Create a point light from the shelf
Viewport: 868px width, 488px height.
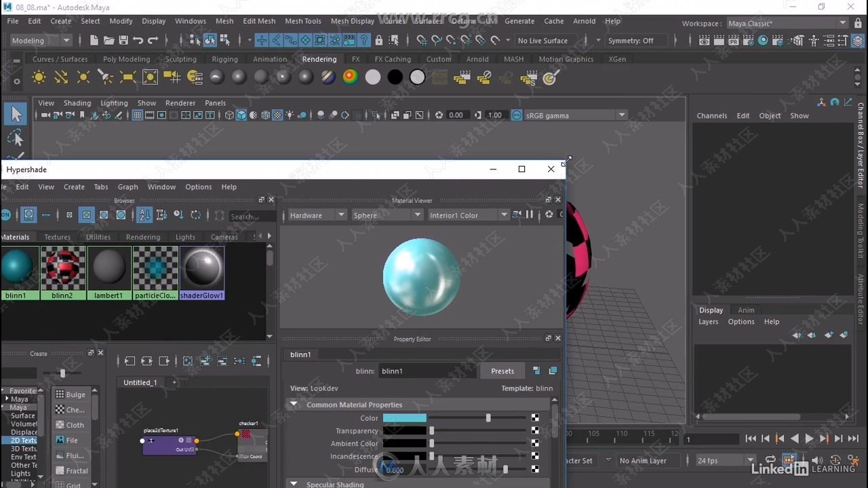(83, 77)
